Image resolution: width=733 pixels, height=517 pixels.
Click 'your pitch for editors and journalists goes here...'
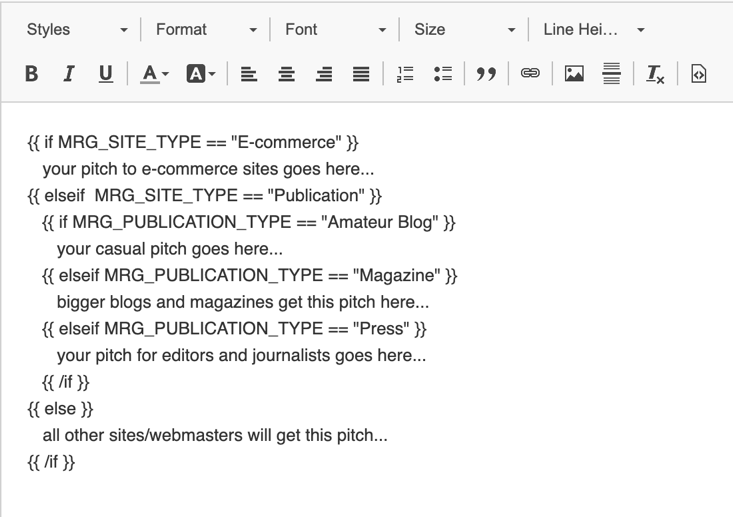pyautogui.click(x=241, y=356)
